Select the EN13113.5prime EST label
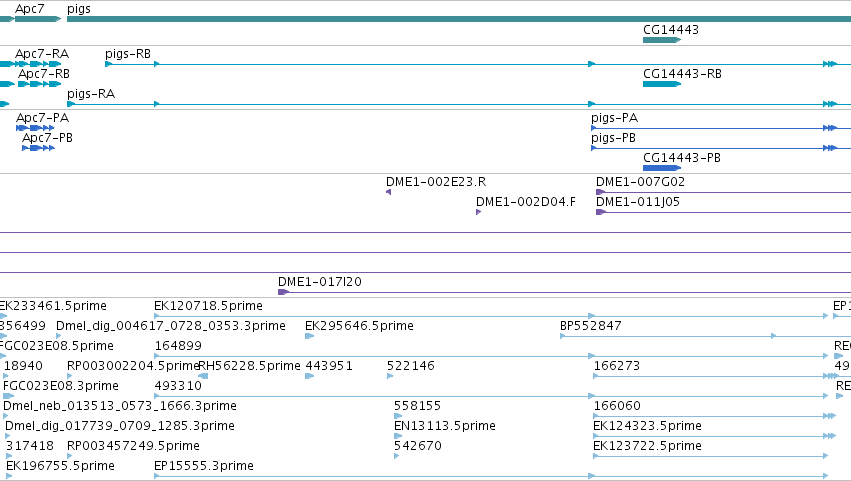Screen dimensions: 851x481 point(445,426)
